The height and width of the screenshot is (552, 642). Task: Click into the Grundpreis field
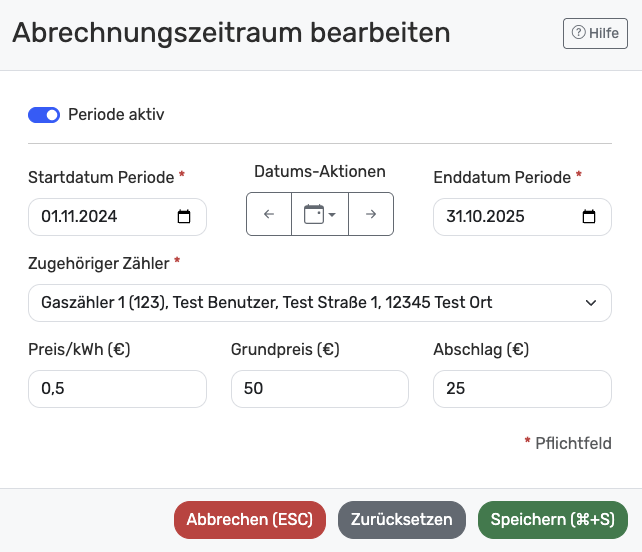click(319, 389)
